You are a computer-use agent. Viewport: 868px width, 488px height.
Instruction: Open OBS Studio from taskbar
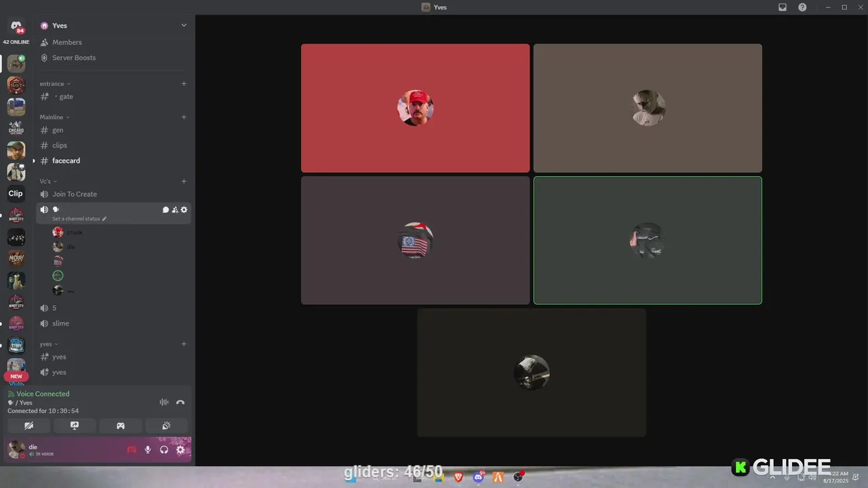(518, 477)
